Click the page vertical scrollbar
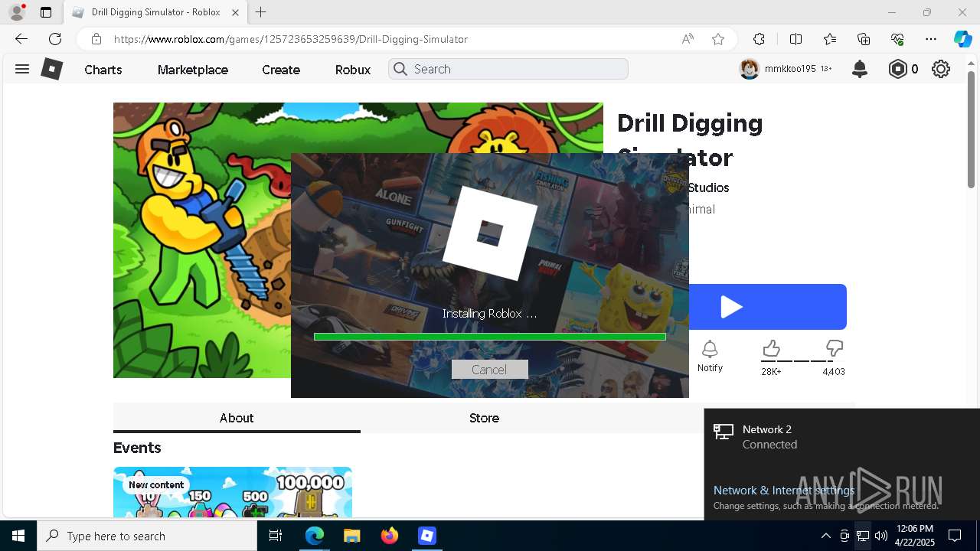 [x=972, y=130]
